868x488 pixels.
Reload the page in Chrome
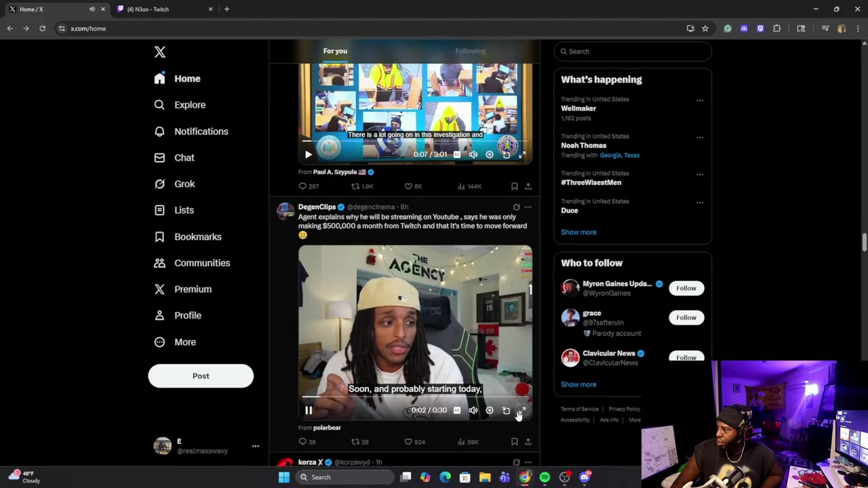tap(42, 28)
